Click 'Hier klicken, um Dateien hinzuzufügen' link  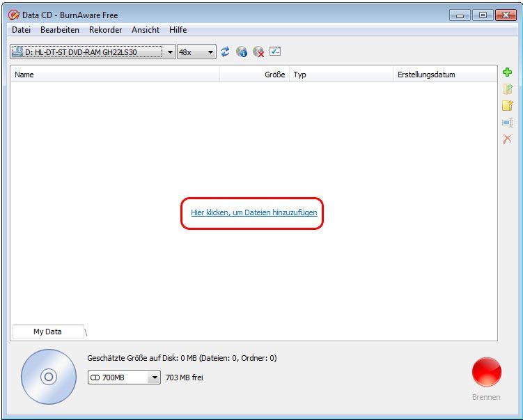(254, 212)
